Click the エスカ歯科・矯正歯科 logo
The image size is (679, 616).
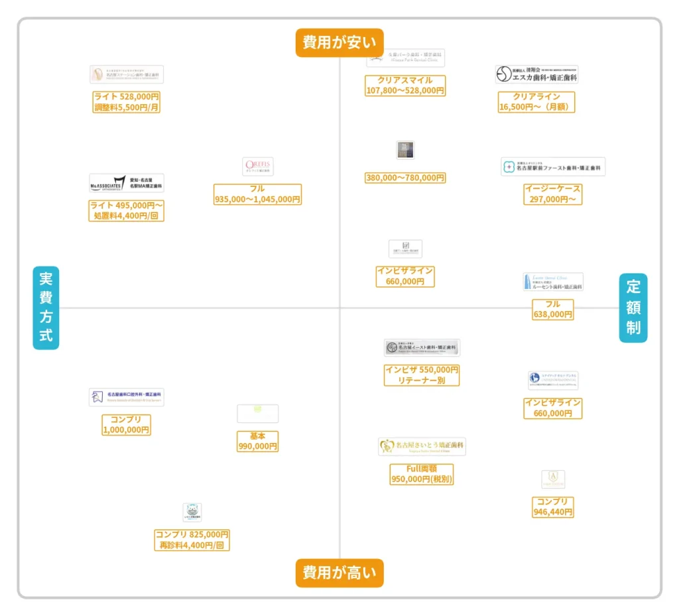[x=536, y=74]
